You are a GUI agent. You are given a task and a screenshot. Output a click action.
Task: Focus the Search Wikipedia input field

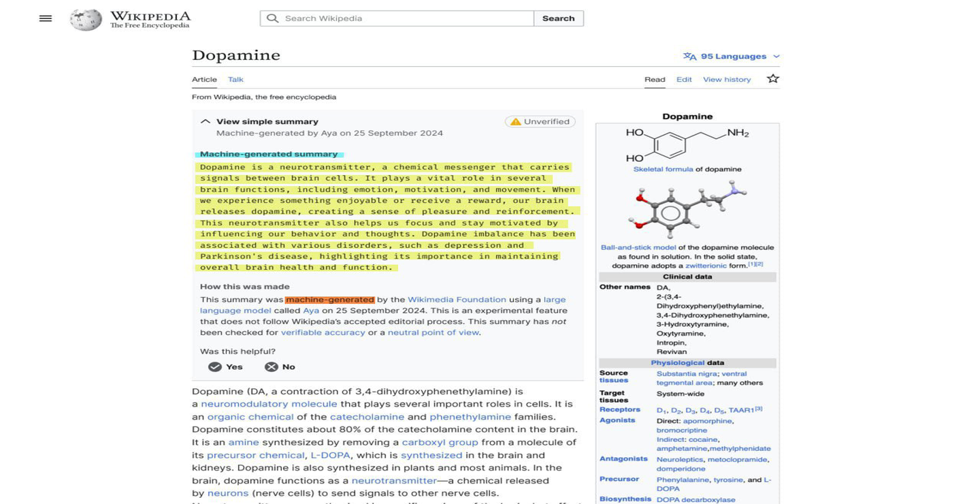click(x=397, y=18)
